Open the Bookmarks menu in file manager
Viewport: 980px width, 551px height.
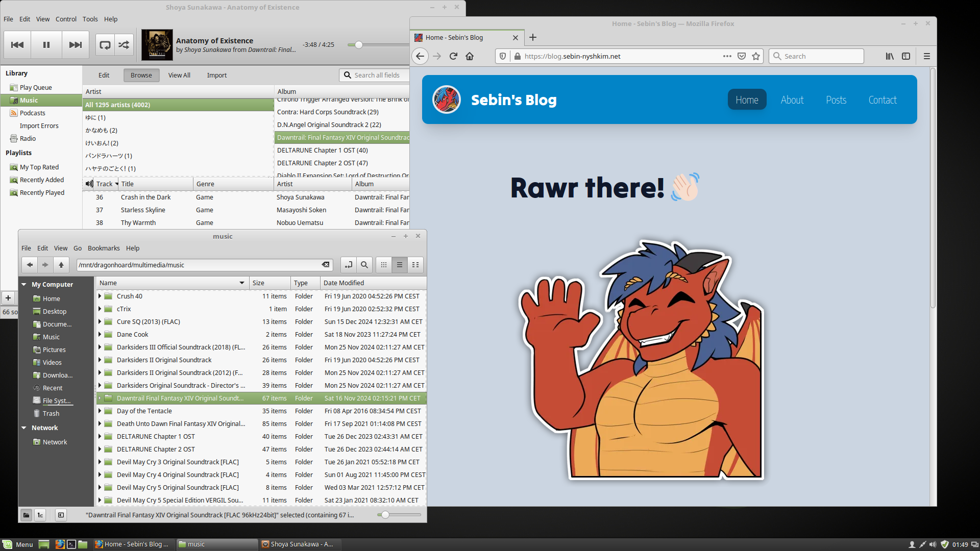point(104,248)
